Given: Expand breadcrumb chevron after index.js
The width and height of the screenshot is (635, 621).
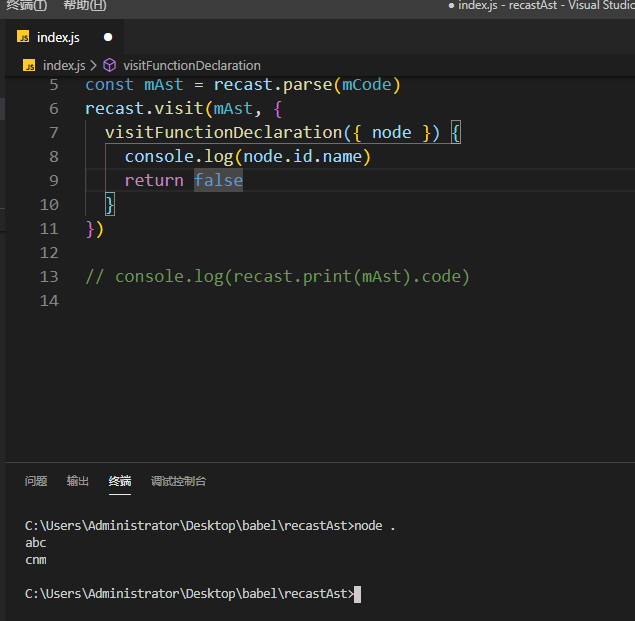Looking at the screenshot, I should [x=94, y=65].
